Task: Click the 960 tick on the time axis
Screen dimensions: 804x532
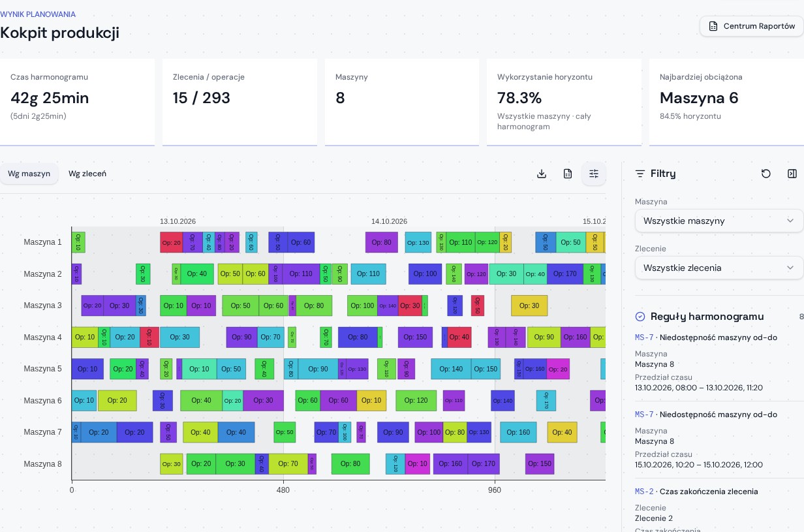Action: point(494,490)
